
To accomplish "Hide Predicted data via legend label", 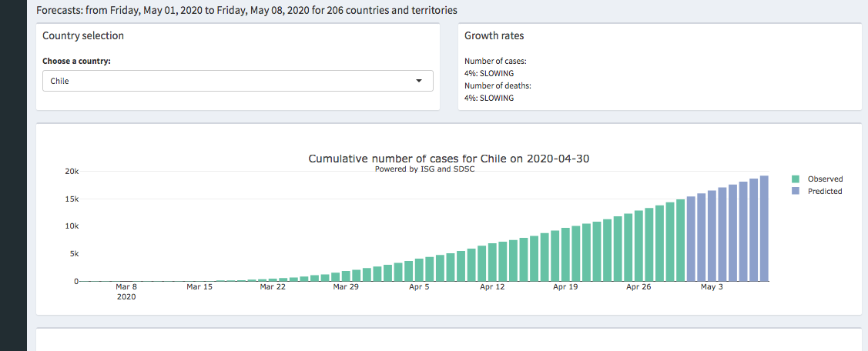I will click(824, 191).
